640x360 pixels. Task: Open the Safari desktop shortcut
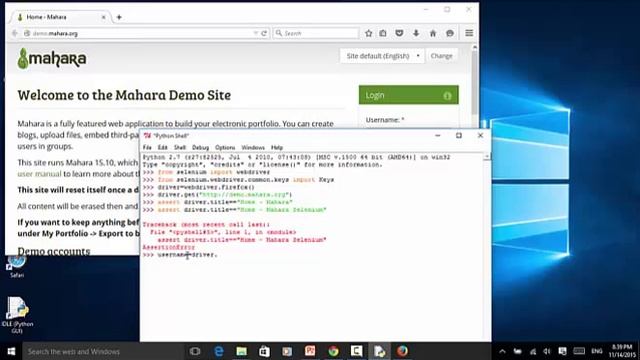17,266
